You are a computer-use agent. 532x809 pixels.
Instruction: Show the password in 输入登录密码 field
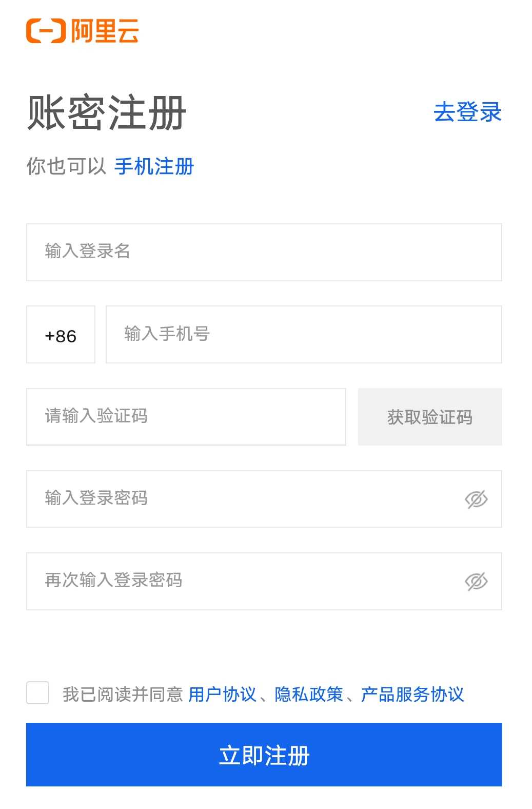(477, 499)
